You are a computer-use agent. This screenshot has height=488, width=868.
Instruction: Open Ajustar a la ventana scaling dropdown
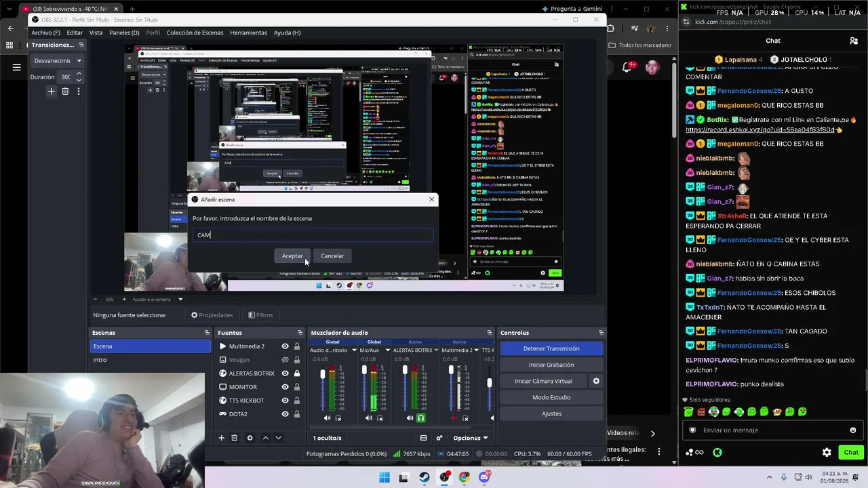pos(180,300)
